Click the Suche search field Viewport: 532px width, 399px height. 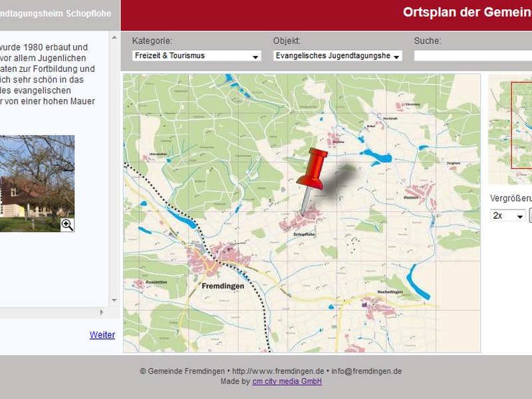(x=472, y=57)
